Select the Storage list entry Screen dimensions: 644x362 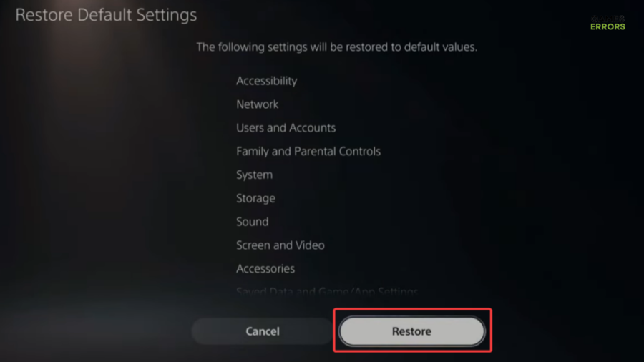coord(255,198)
